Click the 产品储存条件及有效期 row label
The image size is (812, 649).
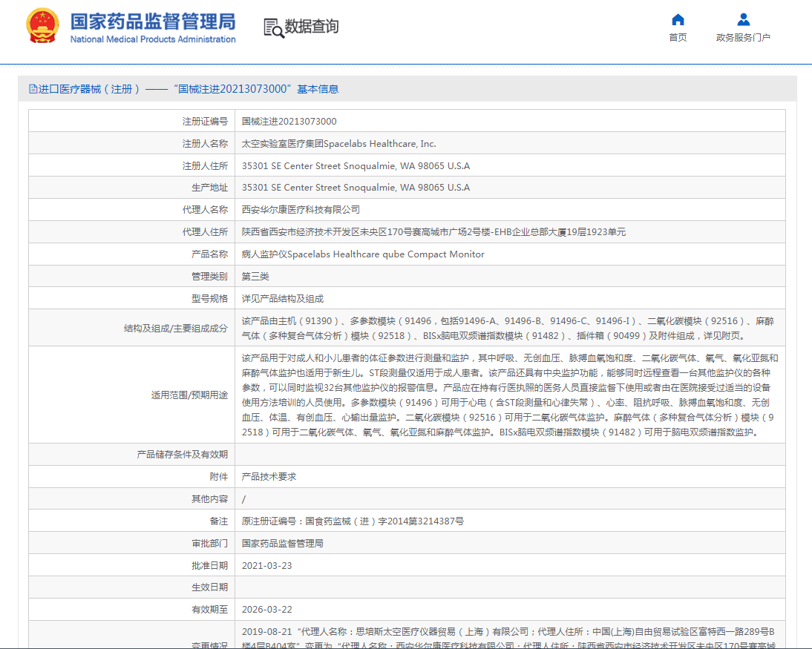coord(183,455)
